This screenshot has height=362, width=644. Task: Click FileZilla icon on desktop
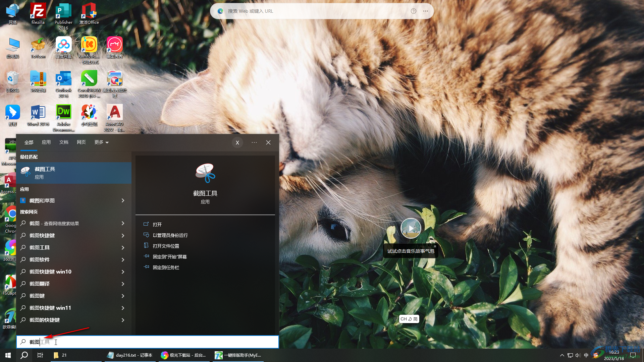click(x=38, y=14)
